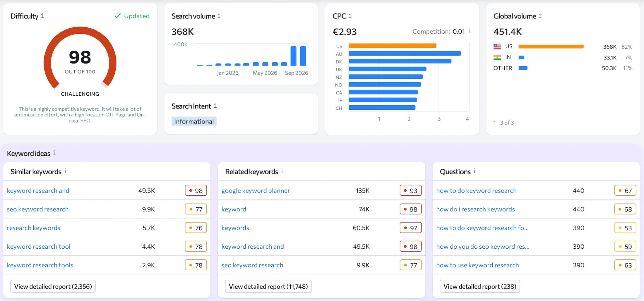Click the orange US bar in CPC chart
This screenshot has width=644, height=301.
(393, 46)
